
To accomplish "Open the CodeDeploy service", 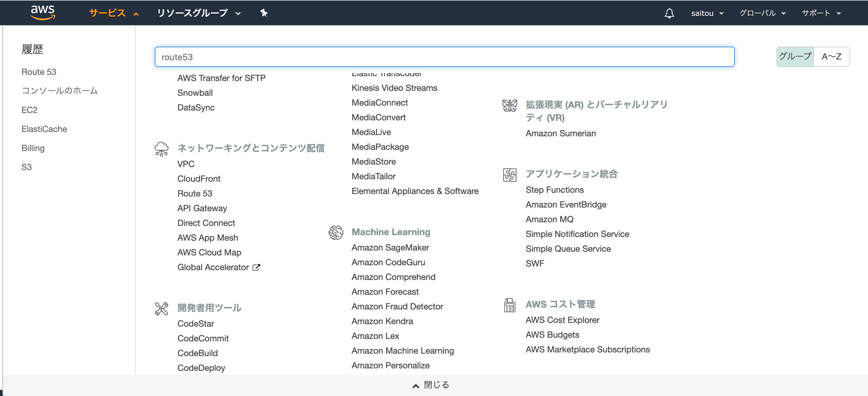I will pos(201,368).
